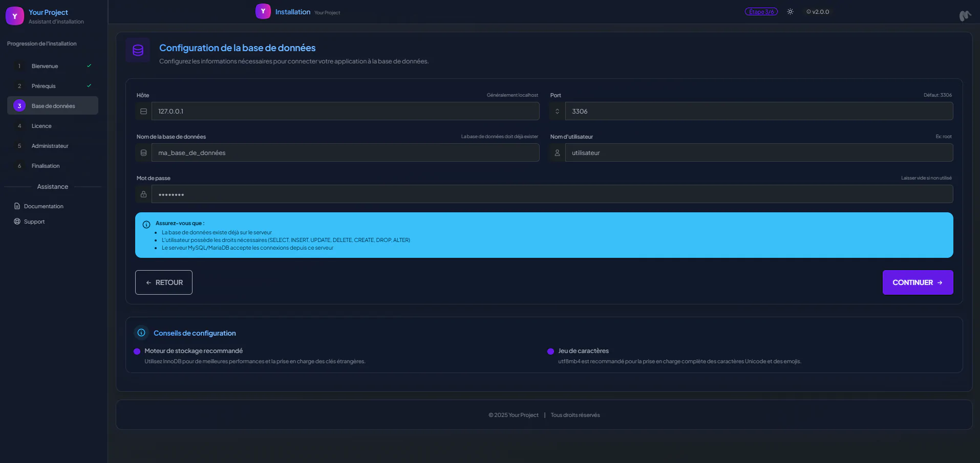Click the info icon in Conseils de configuration
Screen dimensions: 980x463
click(x=141, y=333)
